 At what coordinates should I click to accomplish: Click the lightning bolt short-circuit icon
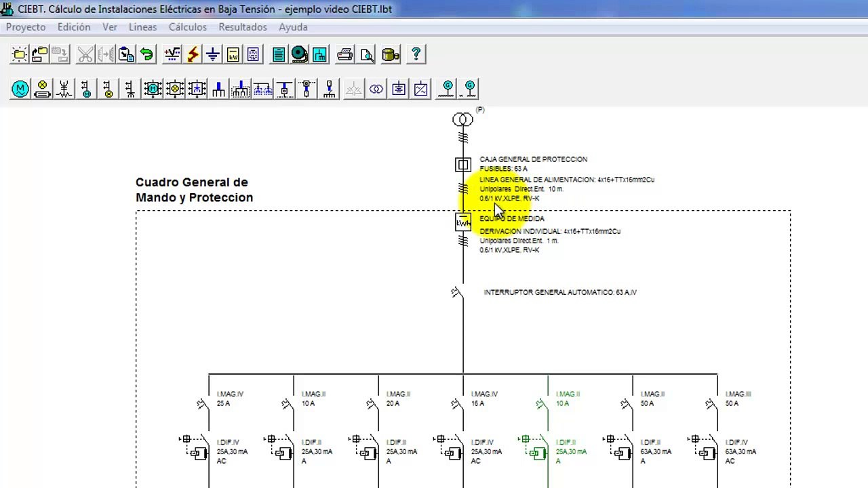pos(193,54)
